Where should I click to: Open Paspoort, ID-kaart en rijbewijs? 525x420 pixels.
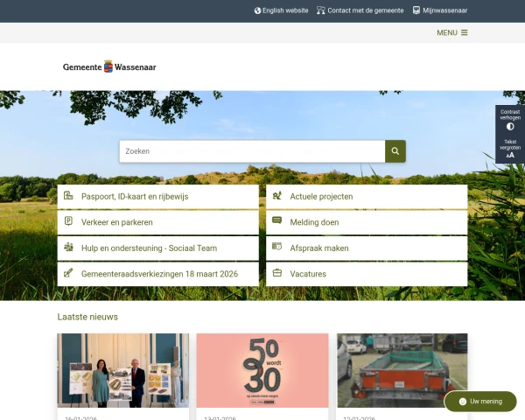(158, 197)
